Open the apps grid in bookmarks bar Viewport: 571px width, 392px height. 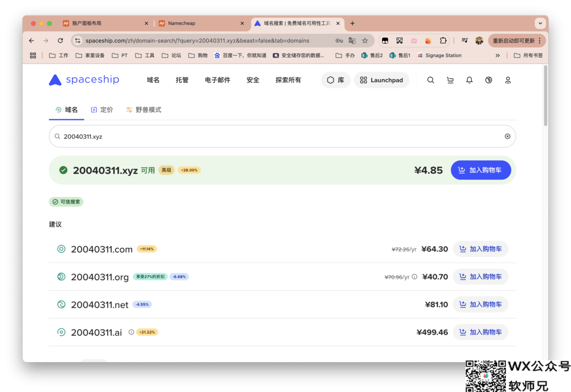(33, 55)
